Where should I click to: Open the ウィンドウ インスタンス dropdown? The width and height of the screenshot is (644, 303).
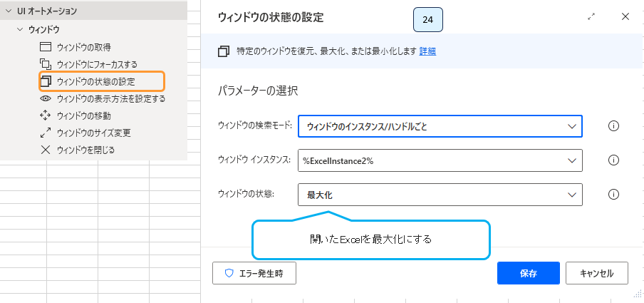[x=440, y=160]
